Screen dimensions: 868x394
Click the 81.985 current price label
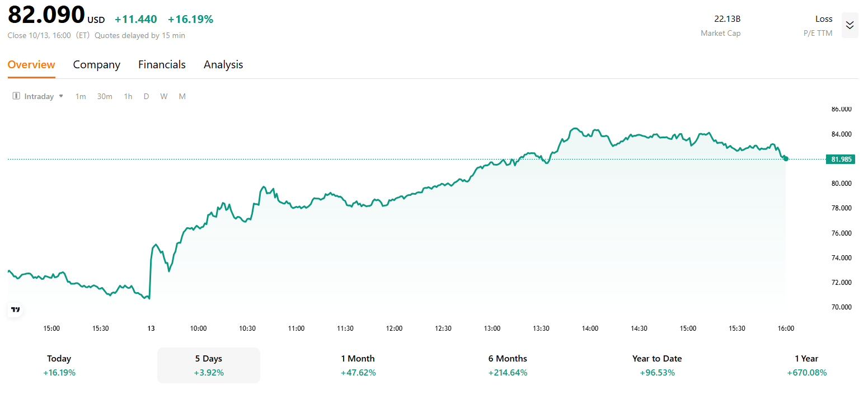click(x=841, y=160)
